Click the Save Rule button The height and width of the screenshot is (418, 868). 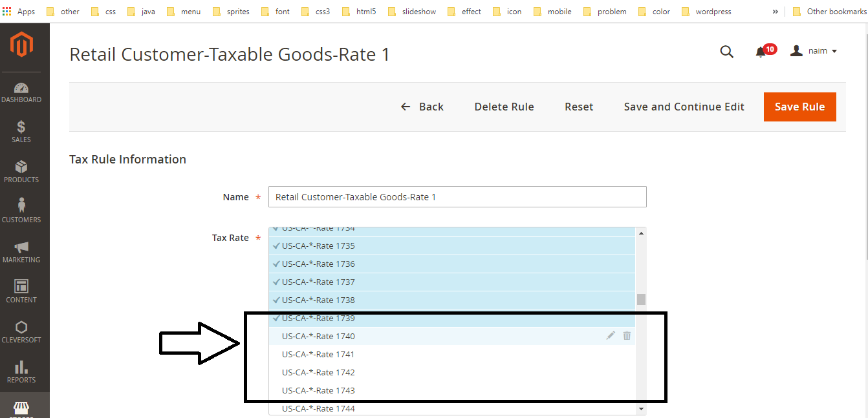[x=799, y=107]
